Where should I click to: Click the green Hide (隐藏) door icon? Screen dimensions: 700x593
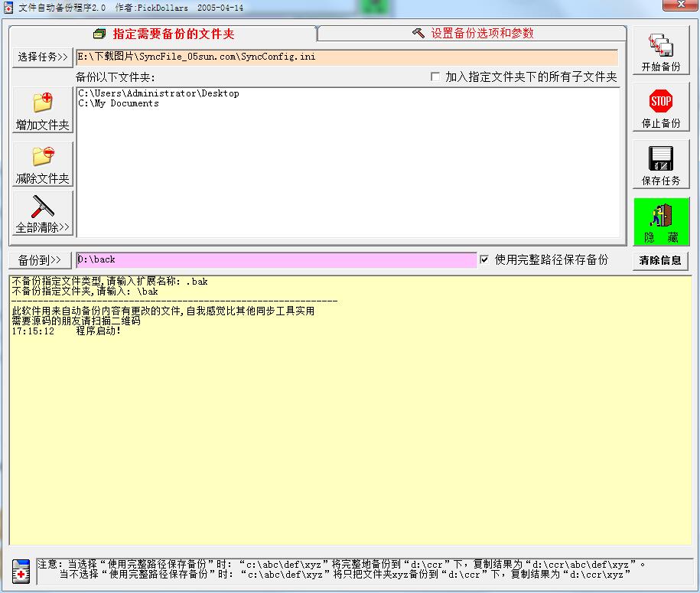(660, 215)
